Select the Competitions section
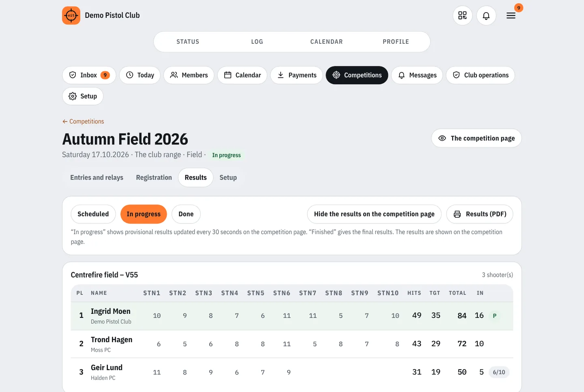 pos(357,75)
